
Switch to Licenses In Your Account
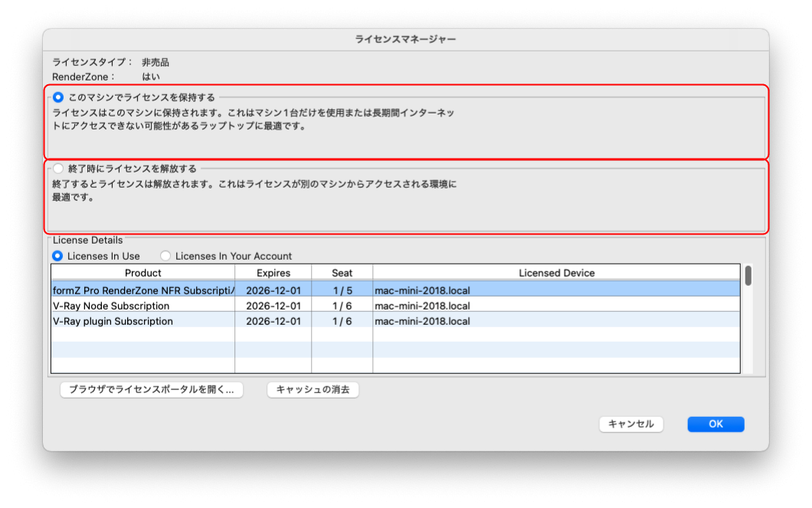[x=165, y=256]
